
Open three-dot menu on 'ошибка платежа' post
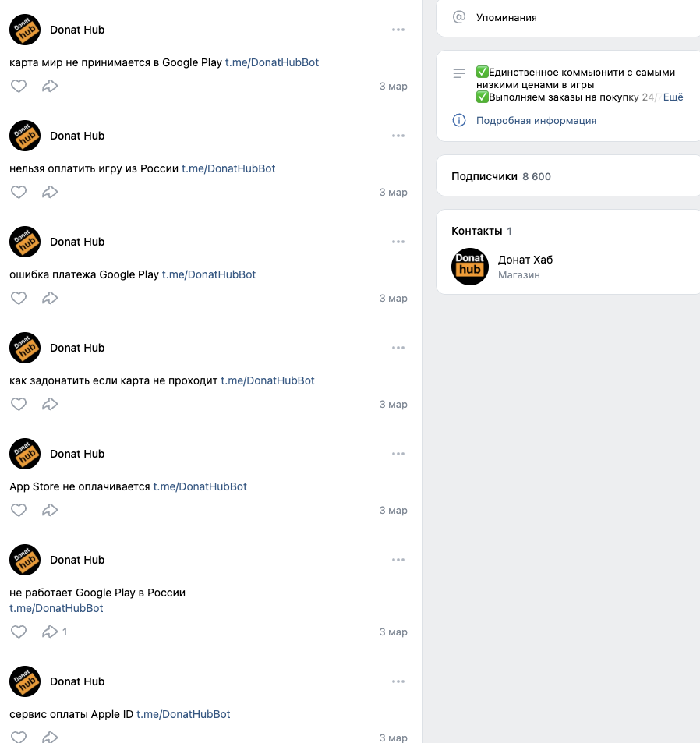pos(398,242)
